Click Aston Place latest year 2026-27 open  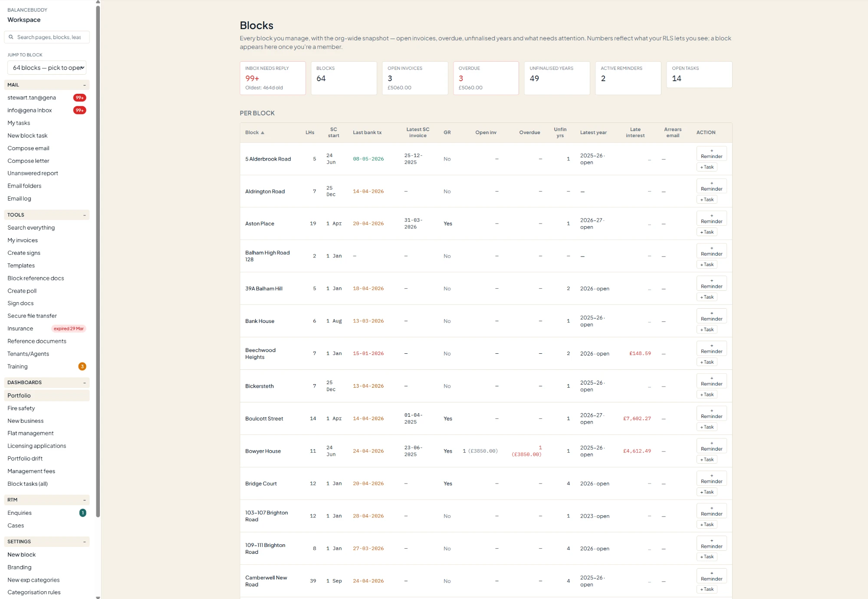point(592,224)
